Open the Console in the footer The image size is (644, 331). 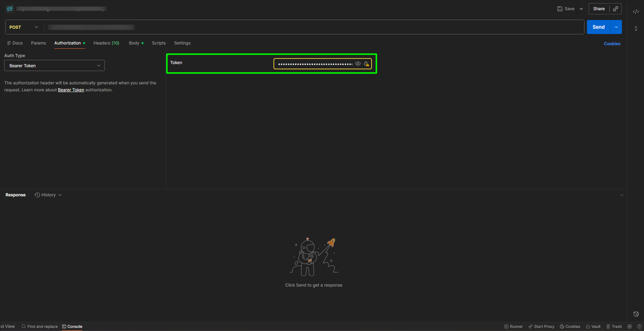tap(72, 326)
